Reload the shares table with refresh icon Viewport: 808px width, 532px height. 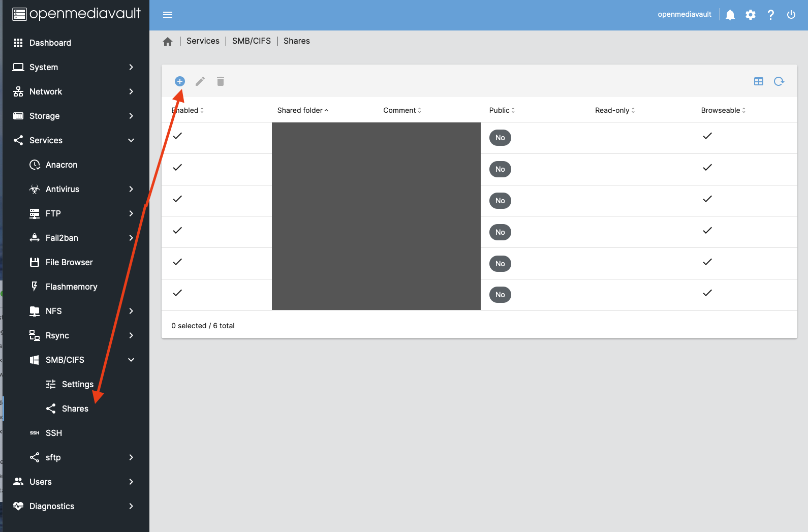[x=779, y=81]
